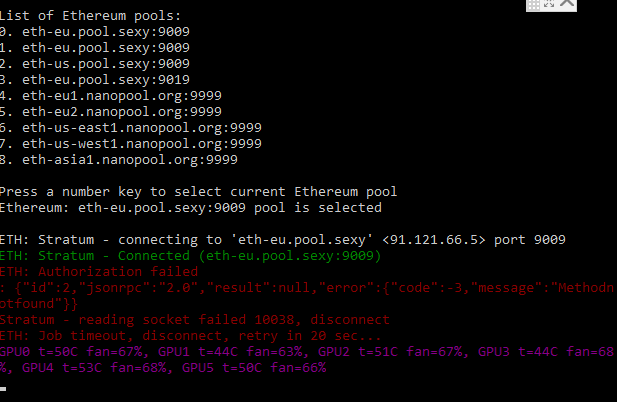Click the 'List of Ethereum pools:' heading
Image resolution: width=618 pixels, height=402 pixels.
click(x=90, y=16)
